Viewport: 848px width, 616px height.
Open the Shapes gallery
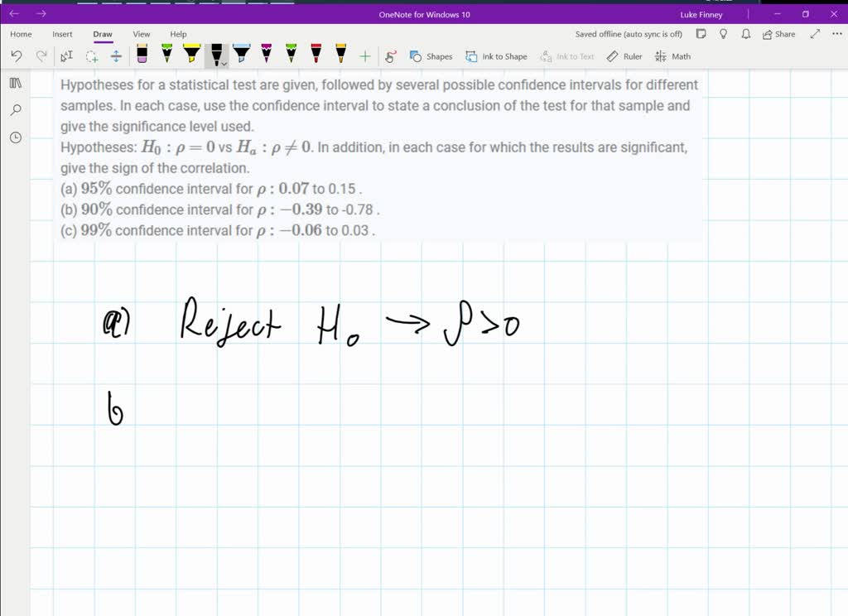pyautogui.click(x=431, y=56)
